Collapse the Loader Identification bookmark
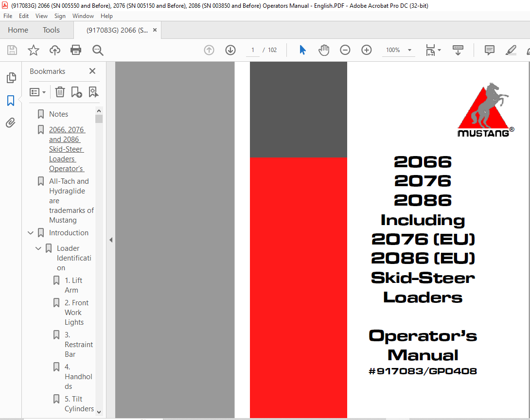Screen dimensions: 530x420 [38, 248]
